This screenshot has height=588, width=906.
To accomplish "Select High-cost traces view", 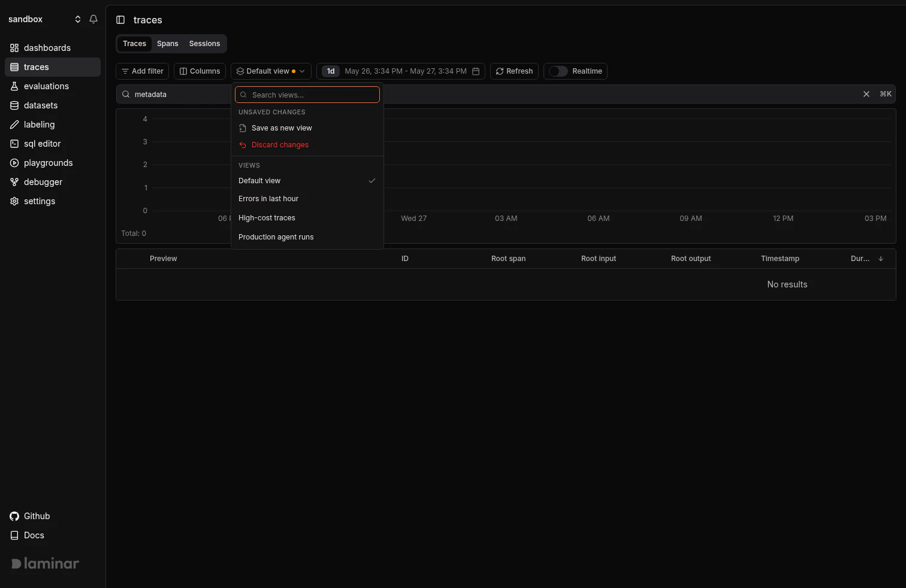I will 307,218.
